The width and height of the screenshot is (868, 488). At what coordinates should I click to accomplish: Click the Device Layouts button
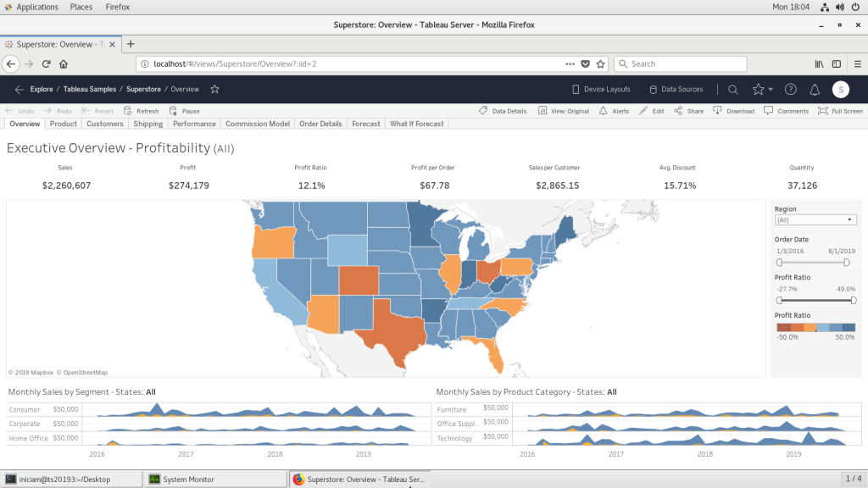pyautogui.click(x=600, y=89)
